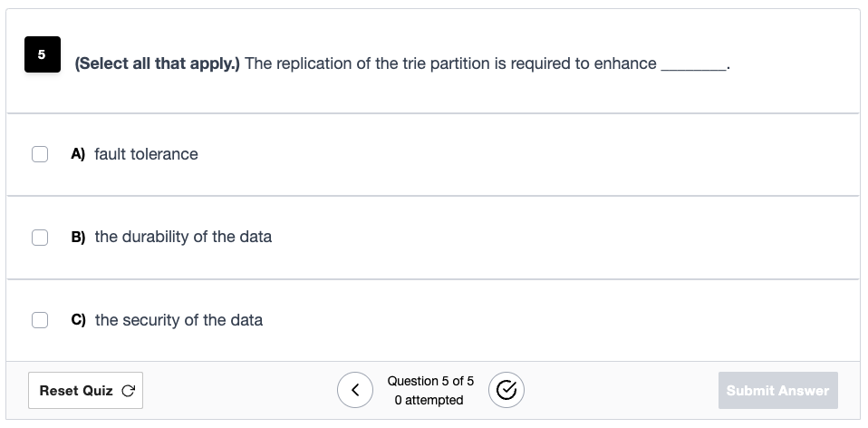The height and width of the screenshot is (428, 868).
Task: Click the black question number 5 badge
Action: point(42,54)
